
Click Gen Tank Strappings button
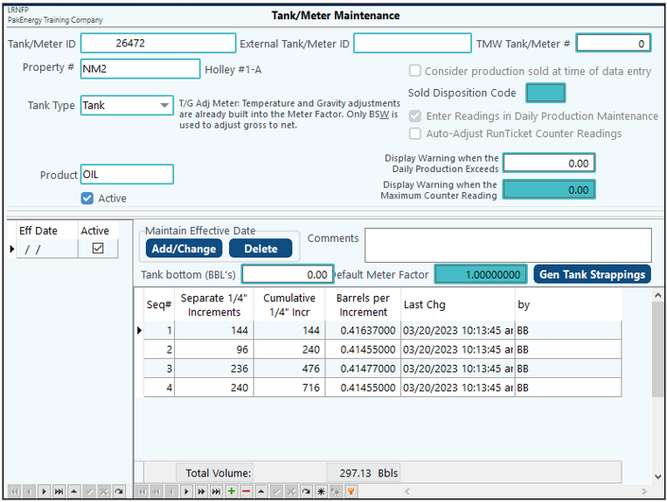592,274
